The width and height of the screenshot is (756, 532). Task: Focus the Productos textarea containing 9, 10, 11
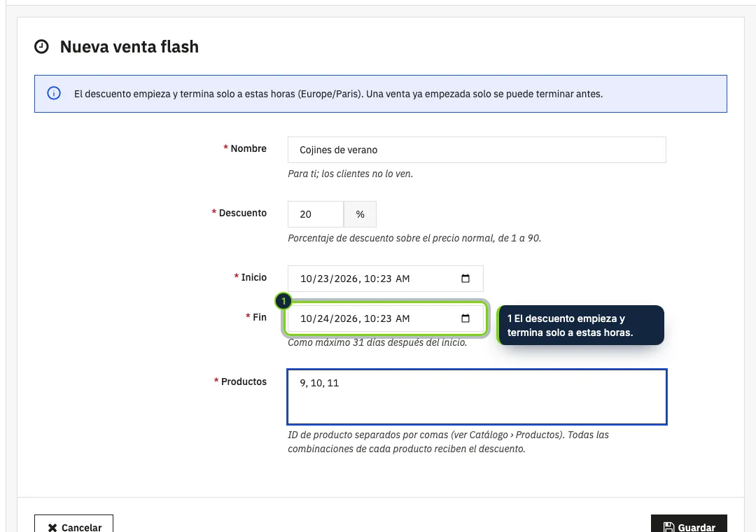[x=477, y=397]
